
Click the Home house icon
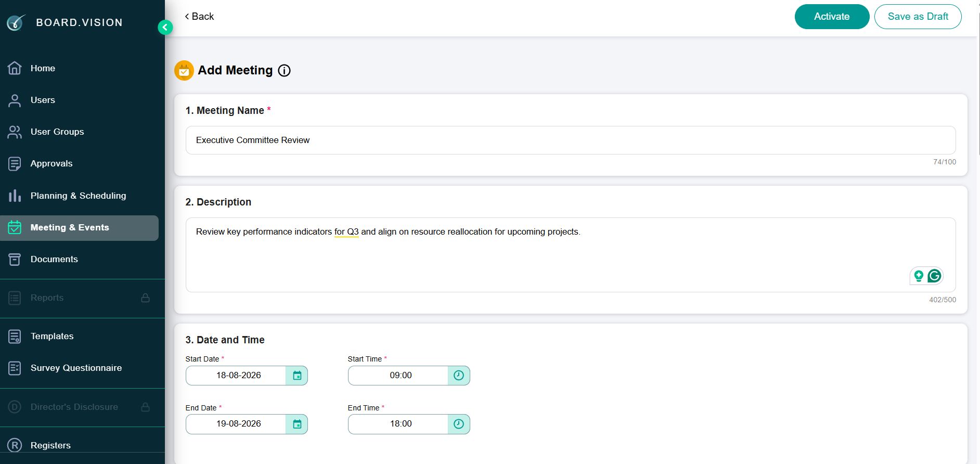[x=15, y=68]
